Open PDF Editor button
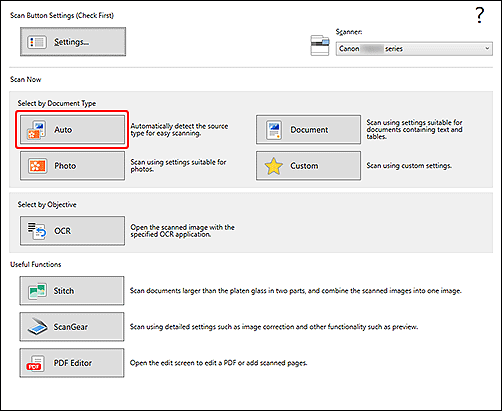This screenshot has width=502, height=411. 72,363
